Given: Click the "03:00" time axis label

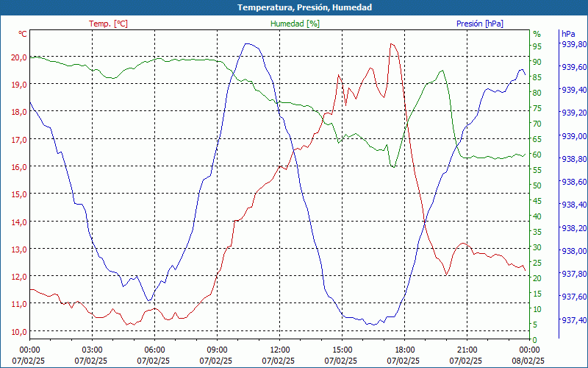Looking at the screenshot, I should [92, 350].
